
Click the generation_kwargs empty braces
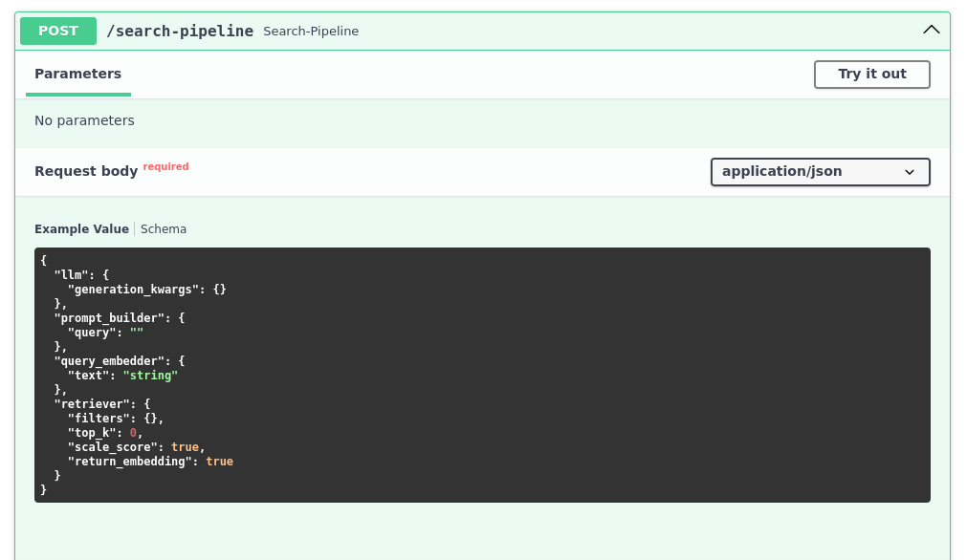click(x=220, y=289)
